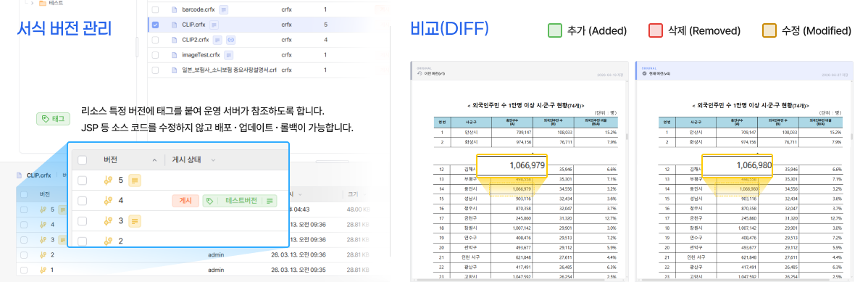Image resolution: width=868 pixels, height=282 pixels.
Task: Click the file icon of barcode.crfx
Action: (174, 10)
